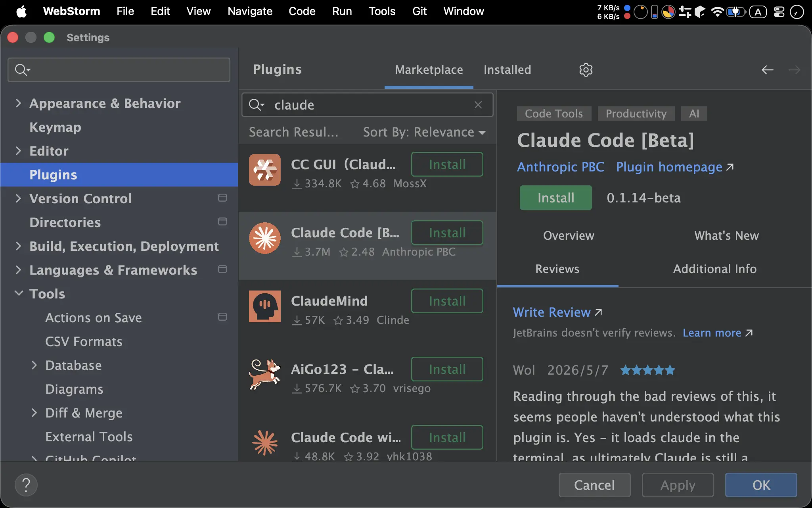Screen dimensions: 812x508
Task: Open the Reviews tab
Action: click(557, 269)
